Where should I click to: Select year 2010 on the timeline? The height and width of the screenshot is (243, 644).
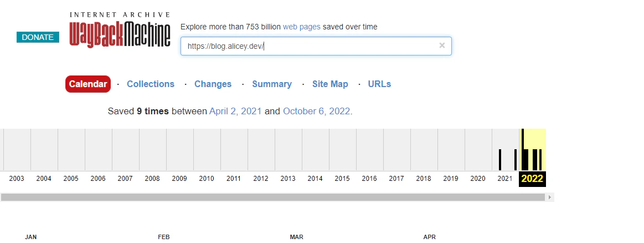coord(207,179)
